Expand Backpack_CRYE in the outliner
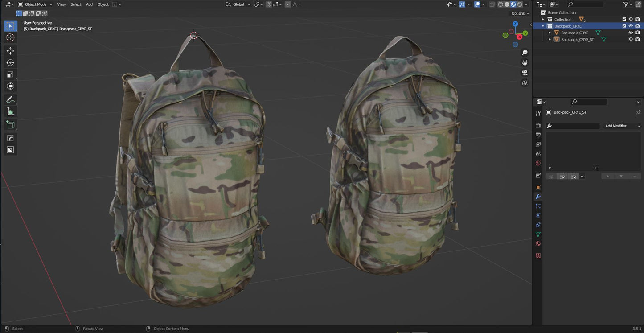The height and width of the screenshot is (333, 644). click(550, 33)
